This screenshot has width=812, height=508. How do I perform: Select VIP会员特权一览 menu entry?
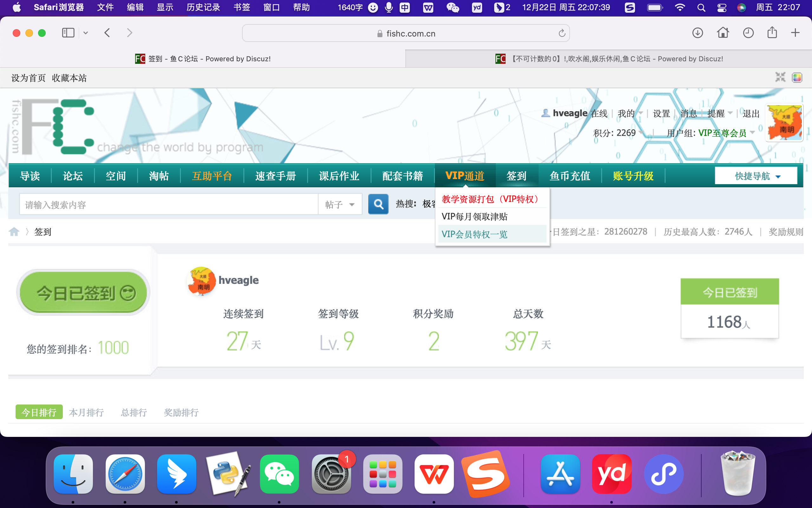click(x=492, y=234)
